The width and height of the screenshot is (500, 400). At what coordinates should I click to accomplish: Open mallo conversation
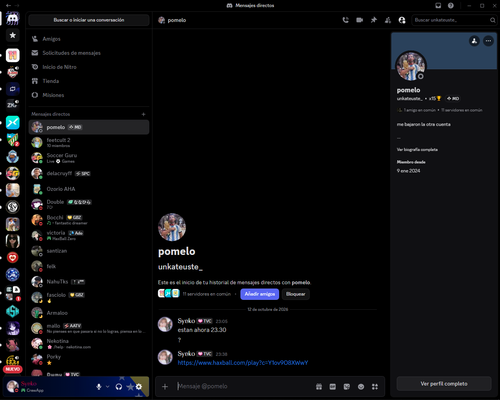coord(89,328)
